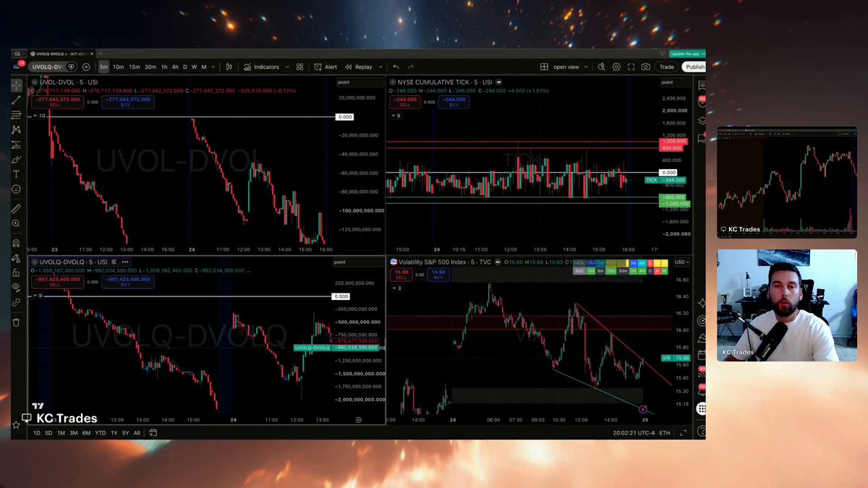Screen dimensions: 868x488
Task: Open chart settings hexagon icon
Action: coord(616,67)
